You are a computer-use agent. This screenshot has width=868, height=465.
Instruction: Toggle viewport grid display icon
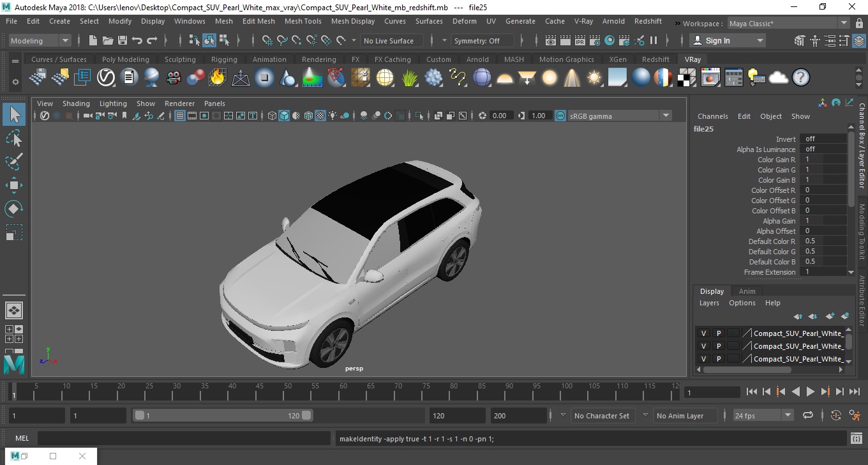point(180,116)
